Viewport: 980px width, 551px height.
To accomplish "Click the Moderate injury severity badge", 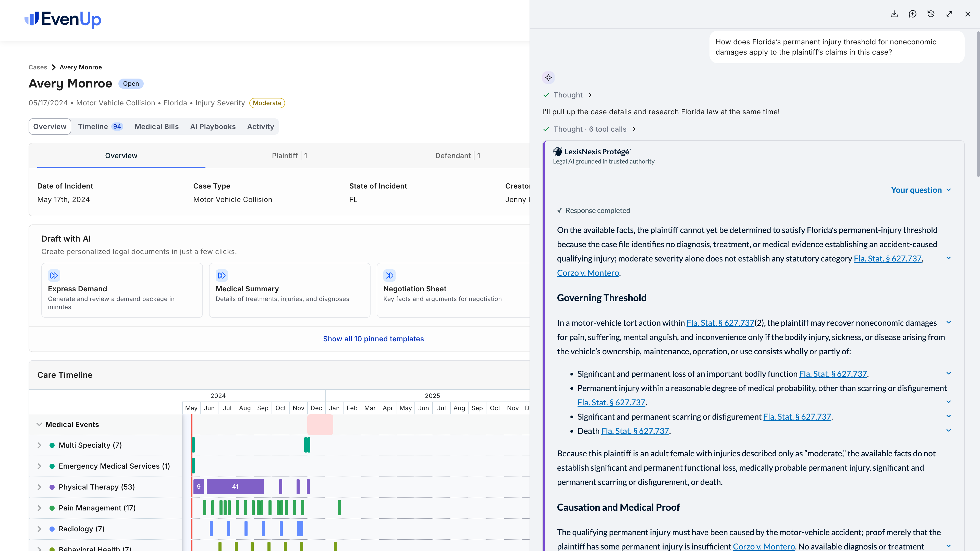I will pos(267,103).
